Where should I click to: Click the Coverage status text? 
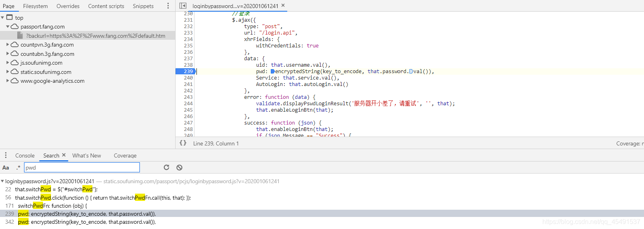630,143
